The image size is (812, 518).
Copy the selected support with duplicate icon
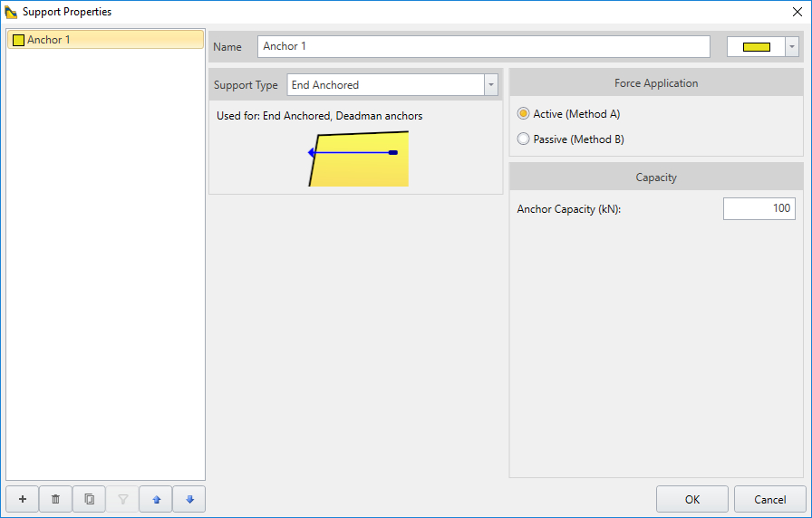tap(89, 499)
